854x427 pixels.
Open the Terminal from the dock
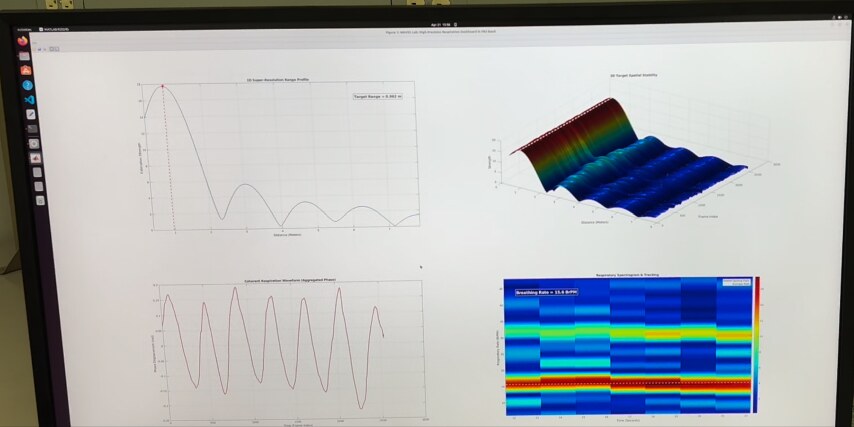click(32, 129)
